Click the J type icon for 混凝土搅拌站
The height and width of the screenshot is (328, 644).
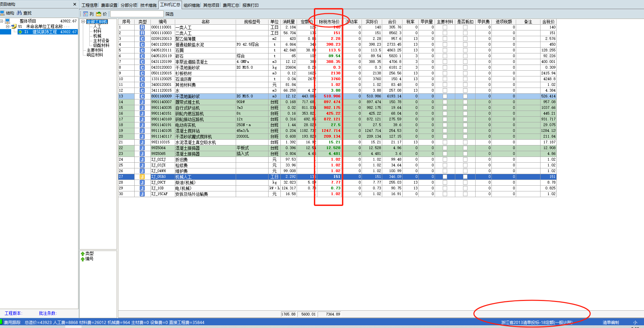142,131
